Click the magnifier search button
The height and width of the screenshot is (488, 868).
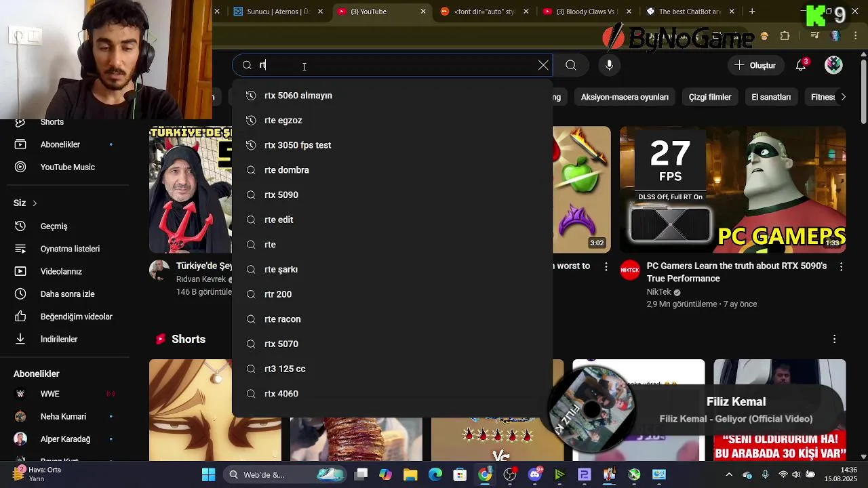(x=571, y=65)
